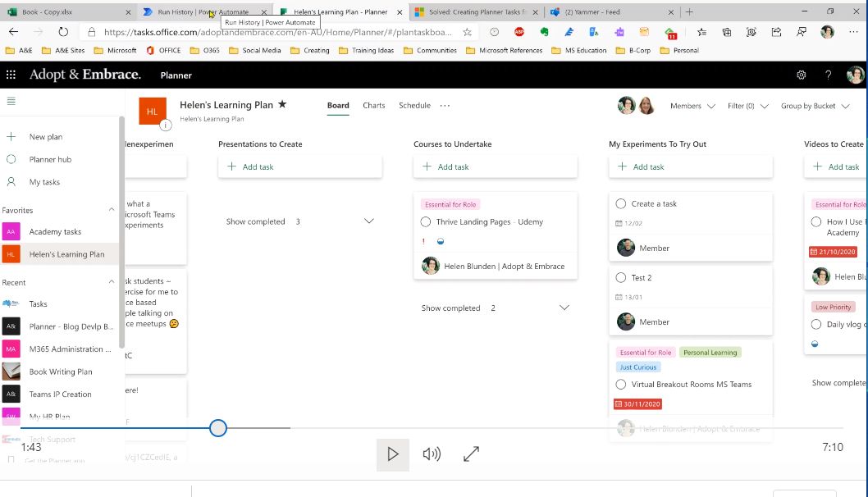This screenshot has height=497, width=868.
Task: Switch to the Schedule view
Action: pos(414,105)
